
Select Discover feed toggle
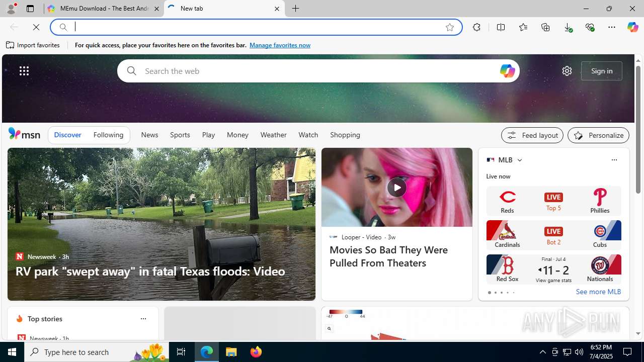[67, 135]
